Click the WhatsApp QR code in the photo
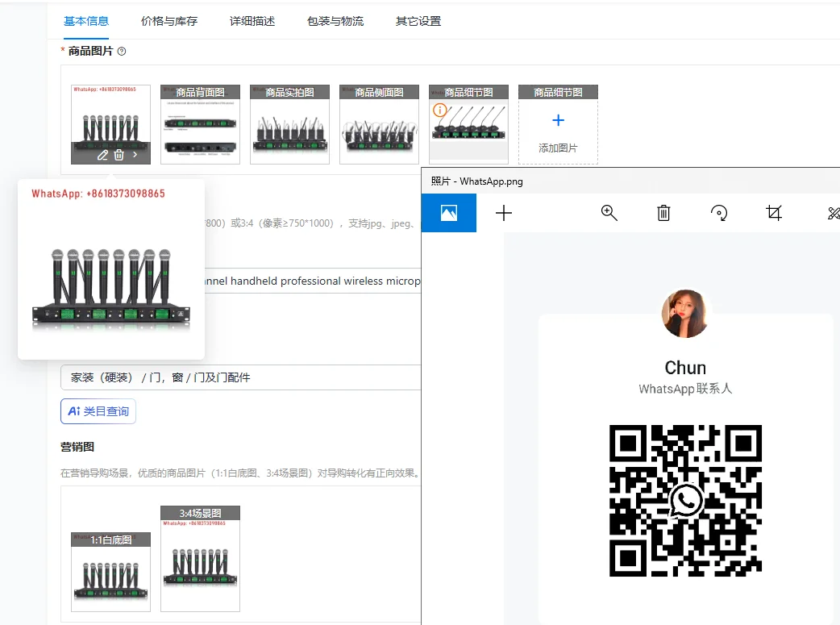 [685, 501]
